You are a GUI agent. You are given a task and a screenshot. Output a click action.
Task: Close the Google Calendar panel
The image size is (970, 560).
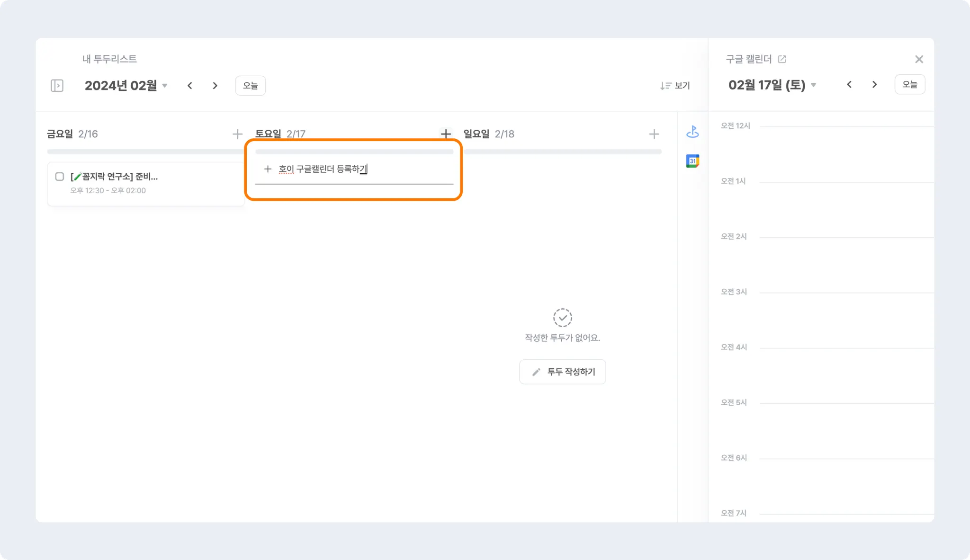[x=919, y=59]
